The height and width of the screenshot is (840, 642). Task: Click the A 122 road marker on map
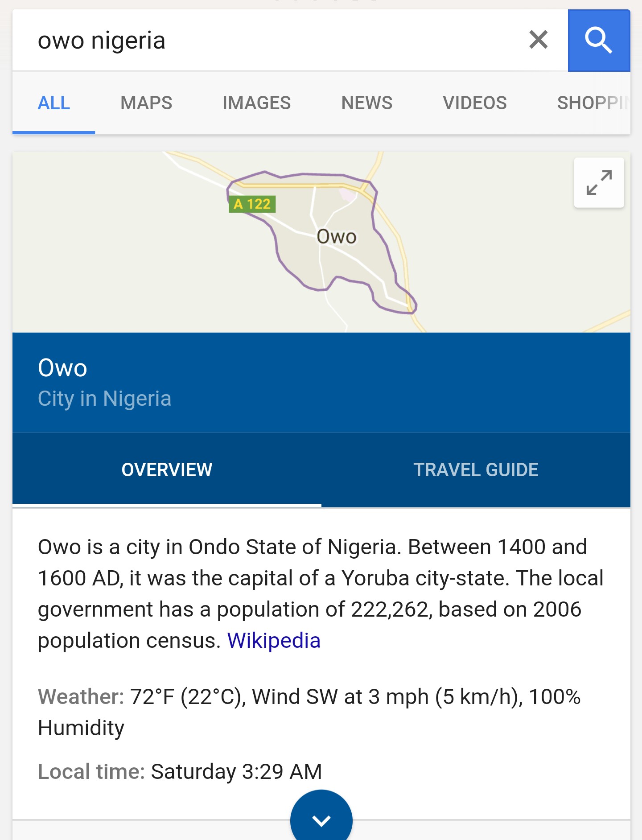click(x=252, y=204)
